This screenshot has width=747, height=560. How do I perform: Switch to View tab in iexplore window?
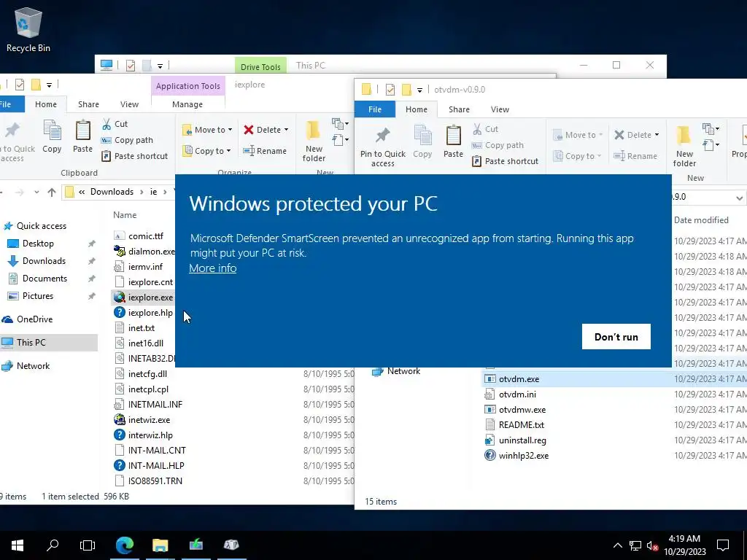click(x=129, y=104)
